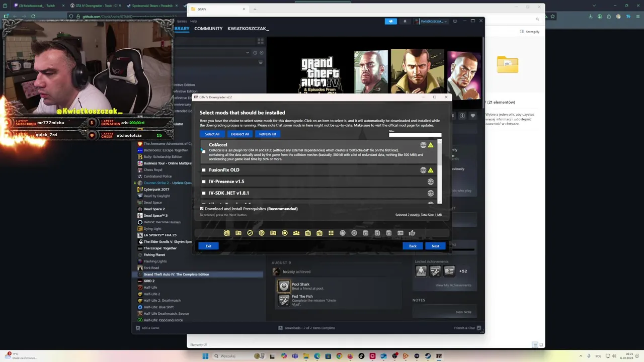Click the mod list scrollbar
The image size is (644, 362).
pos(440,171)
